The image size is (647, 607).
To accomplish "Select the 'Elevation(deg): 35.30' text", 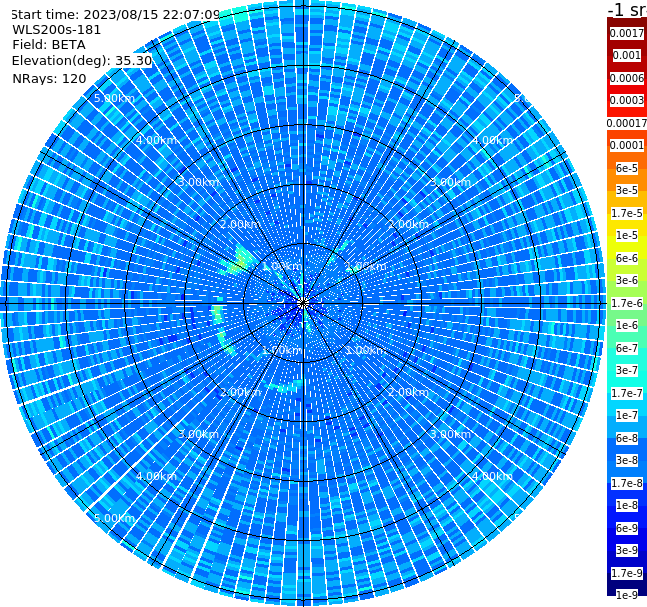I will [82, 61].
